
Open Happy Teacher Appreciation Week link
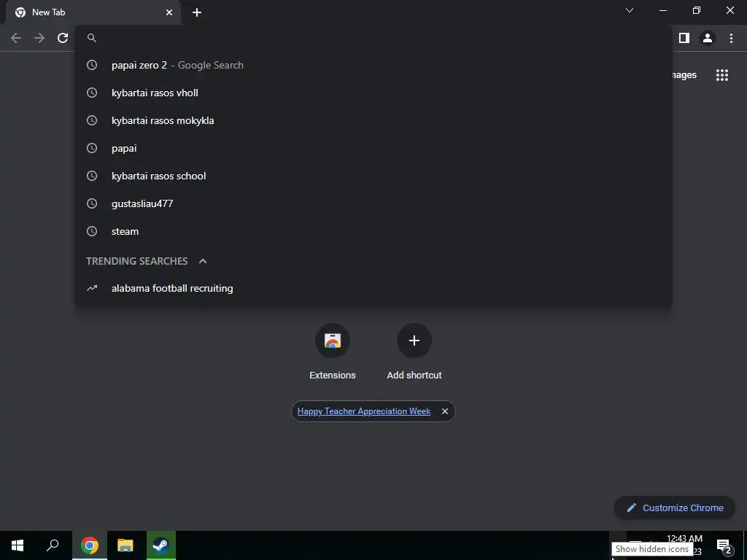364,411
